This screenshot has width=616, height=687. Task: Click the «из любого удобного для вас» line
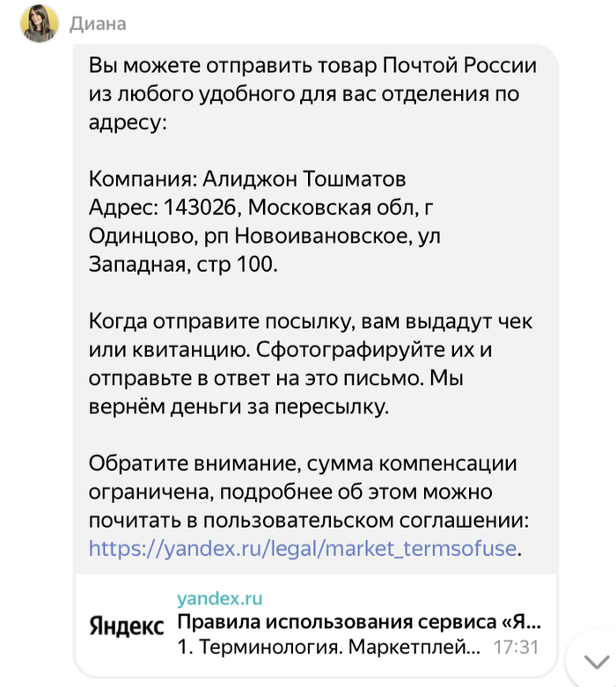click(x=304, y=94)
